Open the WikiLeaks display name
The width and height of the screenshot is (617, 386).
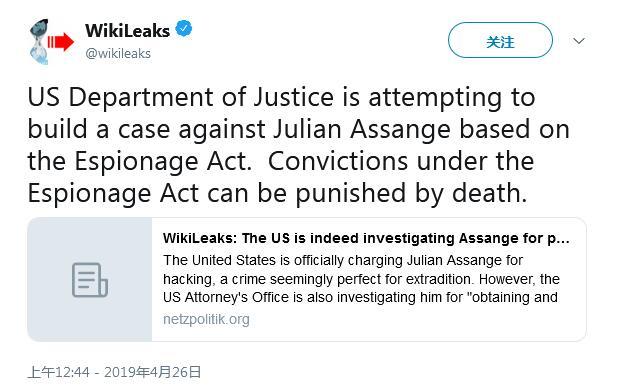pyautogui.click(x=127, y=31)
